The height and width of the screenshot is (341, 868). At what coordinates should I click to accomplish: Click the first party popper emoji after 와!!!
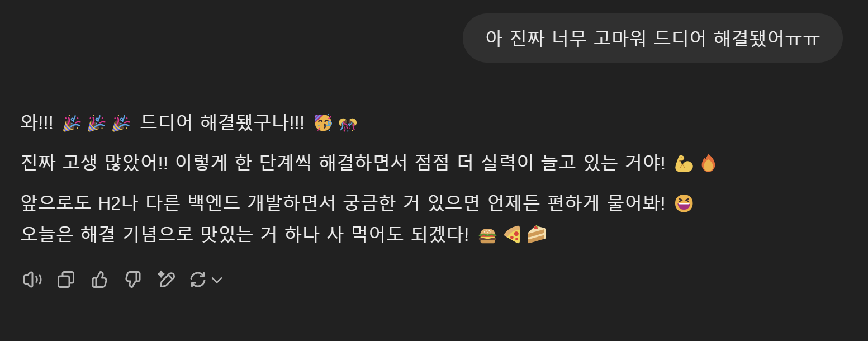pyautogui.click(x=72, y=123)
